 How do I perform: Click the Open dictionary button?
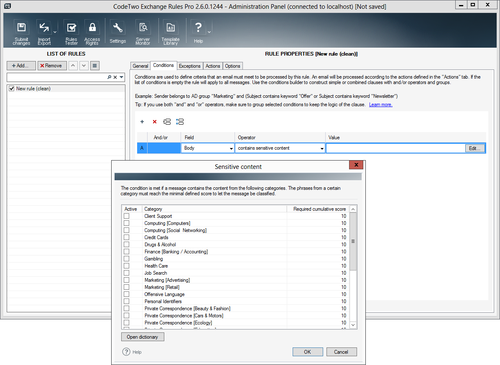tap(142, 337)
